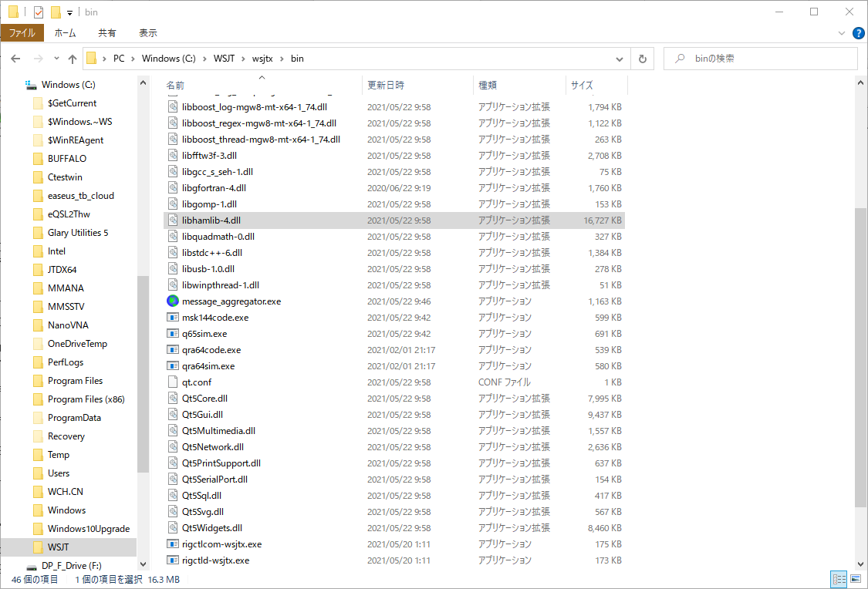Switch to details view layout icon
This screenshot has height=589, width=868.
839,579
